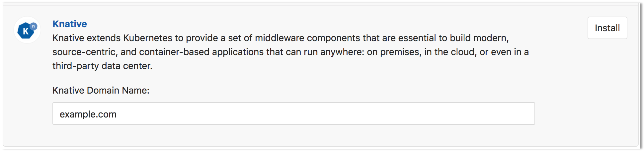
Task: Click the empty right end of the domain field
Action: click(x=498, y=114)
